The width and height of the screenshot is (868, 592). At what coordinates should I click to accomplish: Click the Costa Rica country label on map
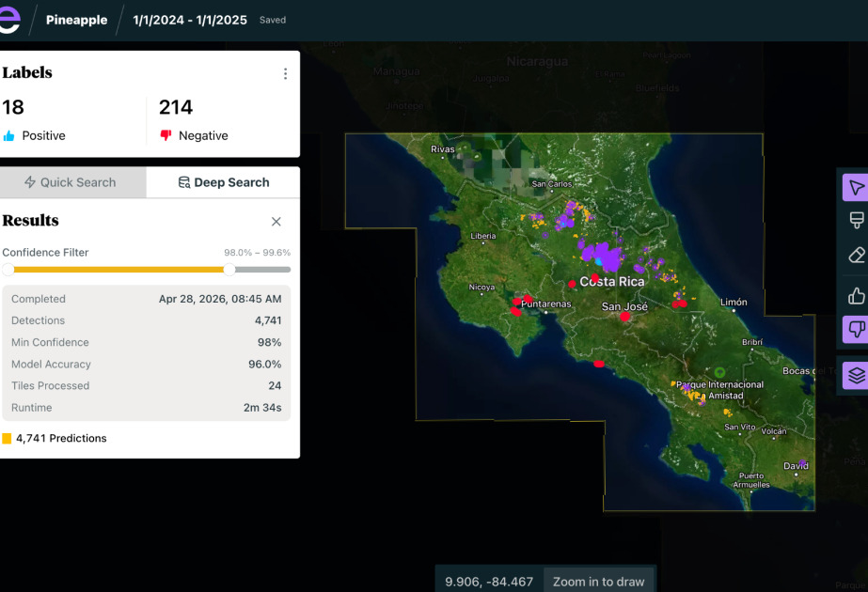[x=612, y=282]
